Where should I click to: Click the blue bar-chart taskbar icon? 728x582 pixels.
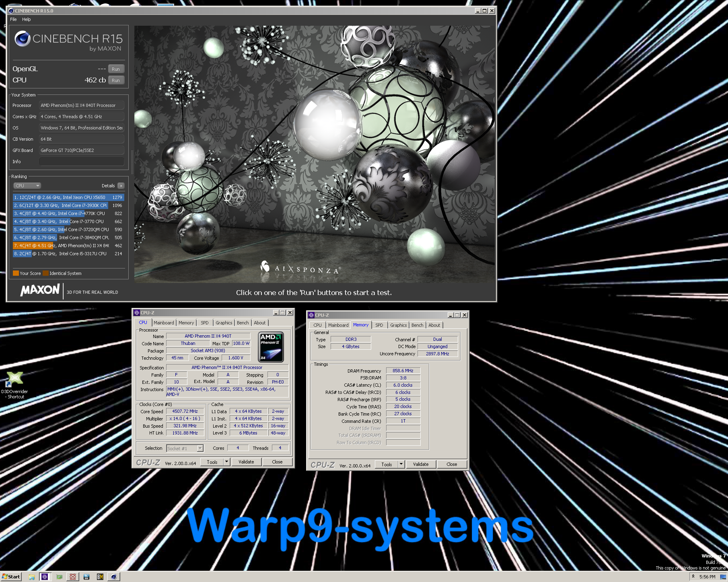click(x=86, y=577)
